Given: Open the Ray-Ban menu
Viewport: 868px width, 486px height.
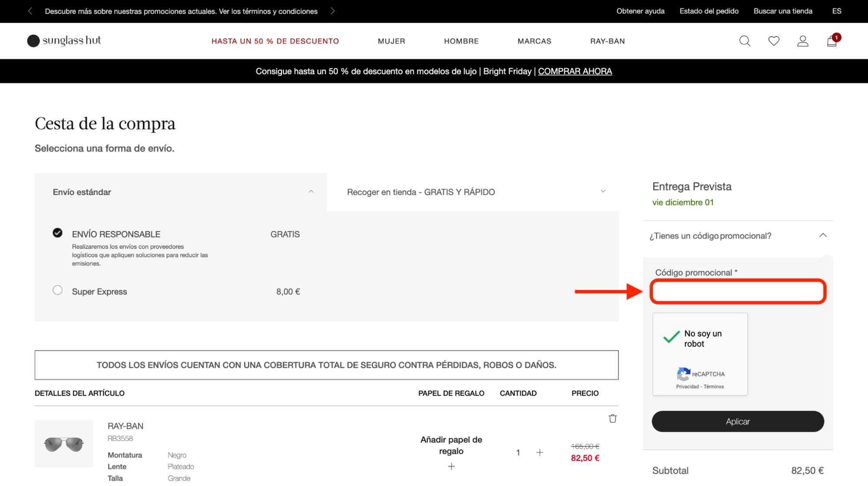Looking at the screenshot, I should pyautogui.click(x=607, y=41).
